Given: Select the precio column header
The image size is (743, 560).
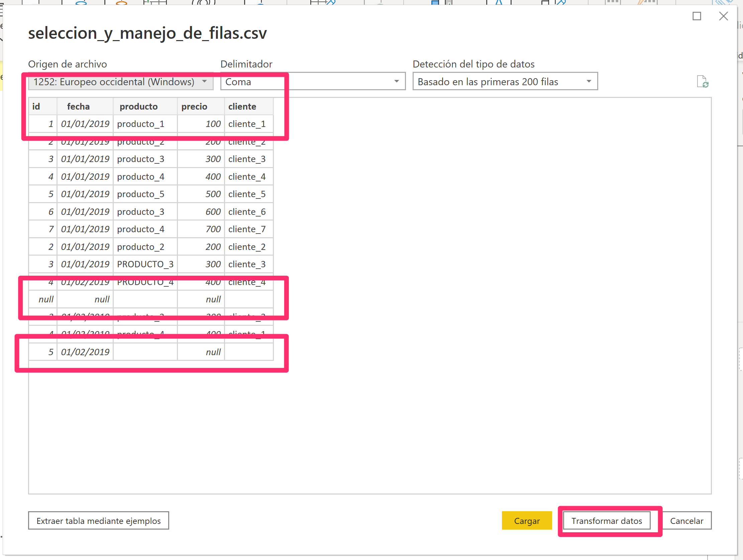Looking at the screenshot, I should pos(201,107).
